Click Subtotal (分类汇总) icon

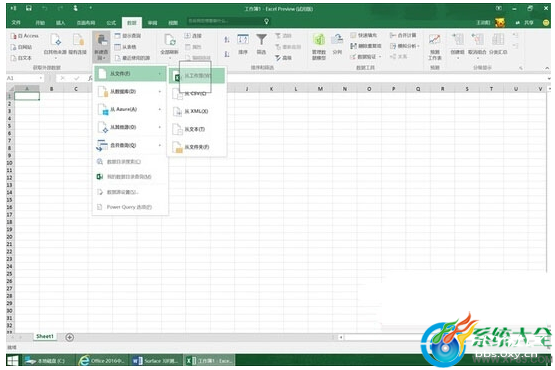coord(498,44)
